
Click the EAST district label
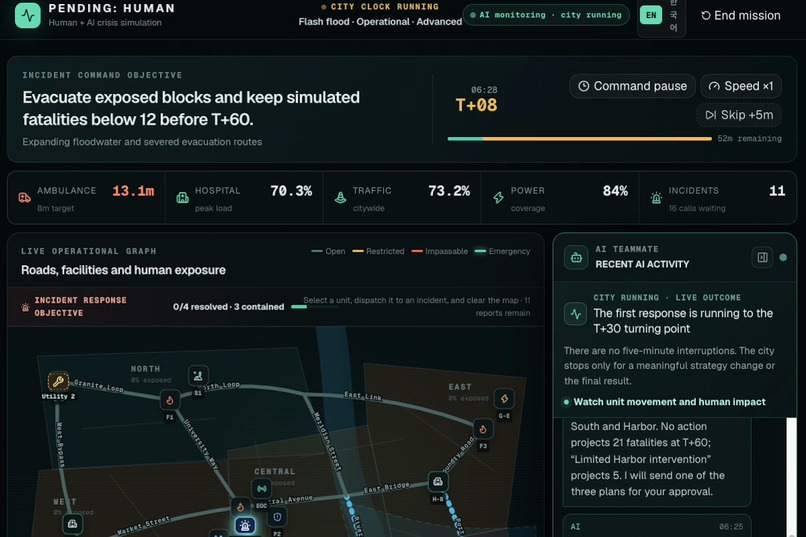coord(460,387)
